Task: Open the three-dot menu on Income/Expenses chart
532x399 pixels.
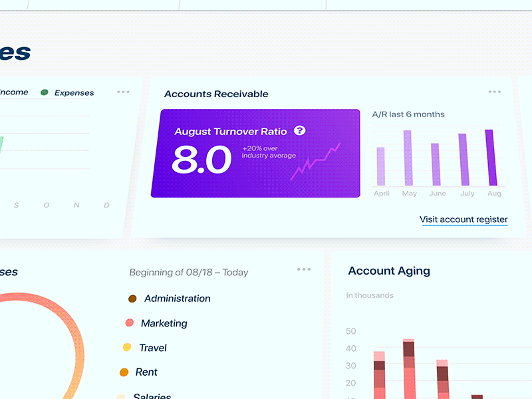Action: coord(123,92)
